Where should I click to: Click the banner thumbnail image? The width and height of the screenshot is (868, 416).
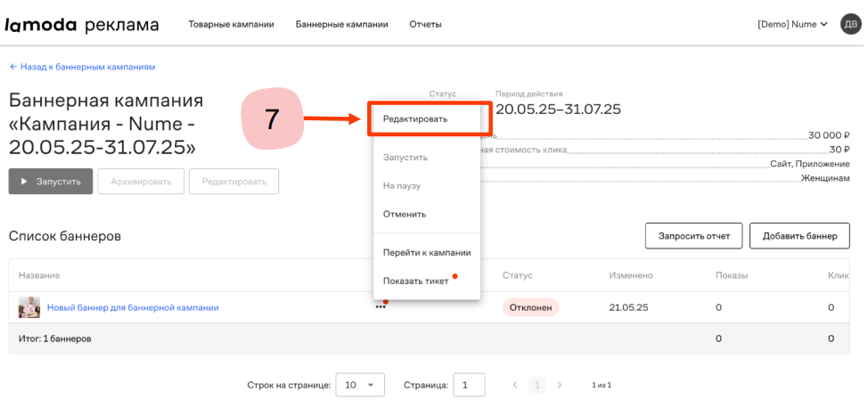coord(29,307)
